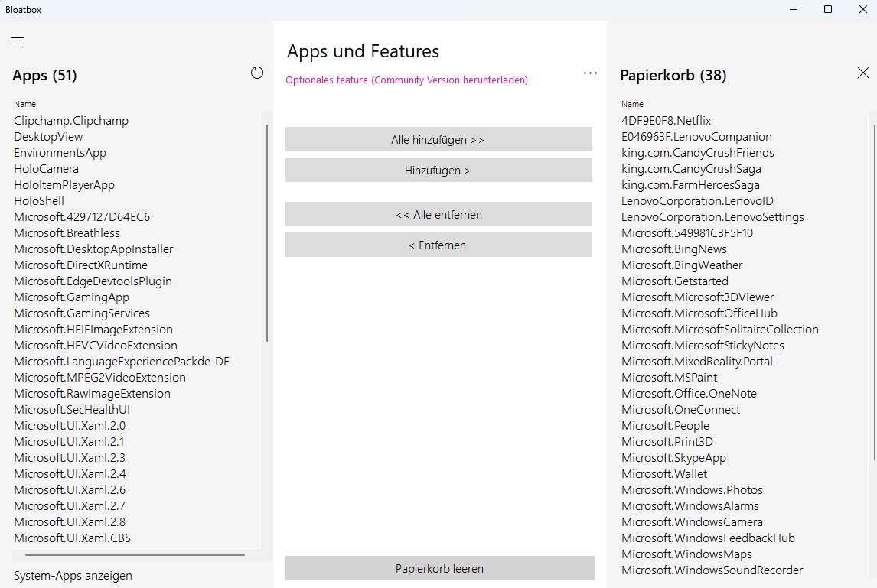Click the Apps list vertical scrollbar
877x588 pixels.
pyautogui.click(x=267, y=229)
